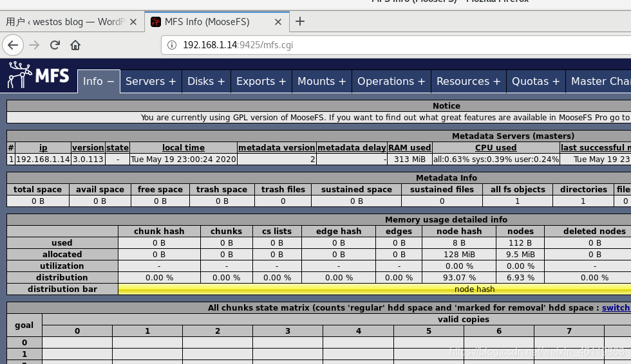631x364 pixels.
Task: Click the MFS moose logo
Action: tap(38, 75)
